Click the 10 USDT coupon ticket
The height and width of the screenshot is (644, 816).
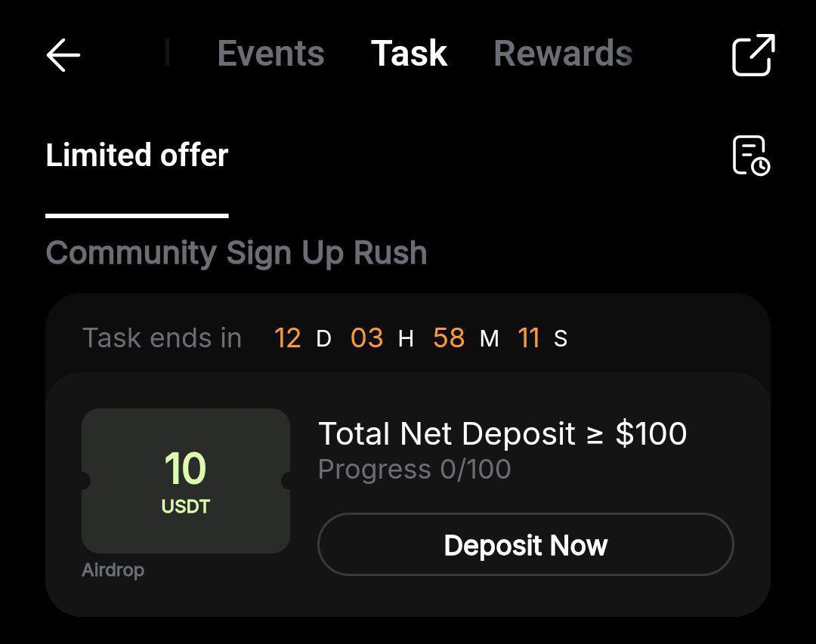click(186, 480)
